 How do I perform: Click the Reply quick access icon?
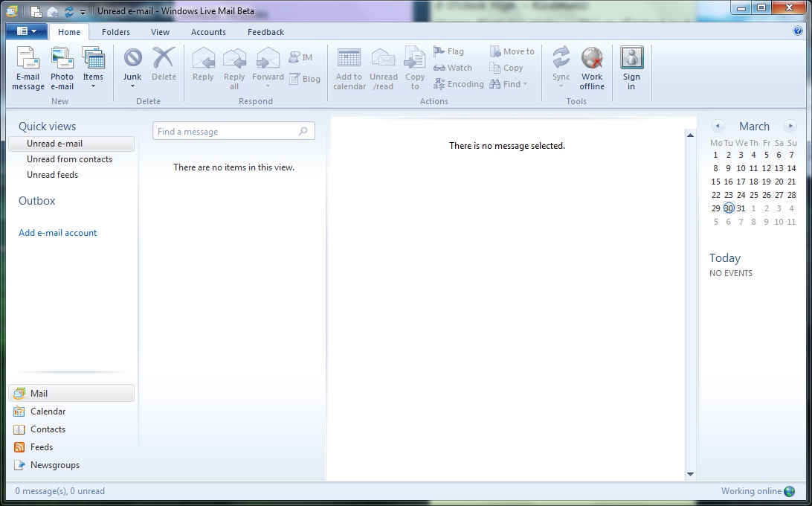pos(52,11)
